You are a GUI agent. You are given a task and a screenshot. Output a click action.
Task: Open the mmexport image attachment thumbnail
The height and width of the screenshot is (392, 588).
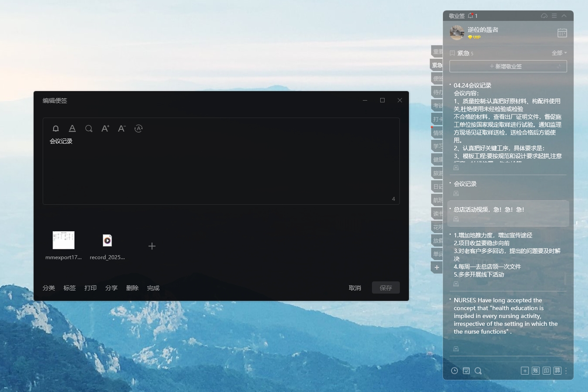pos(64,240)
